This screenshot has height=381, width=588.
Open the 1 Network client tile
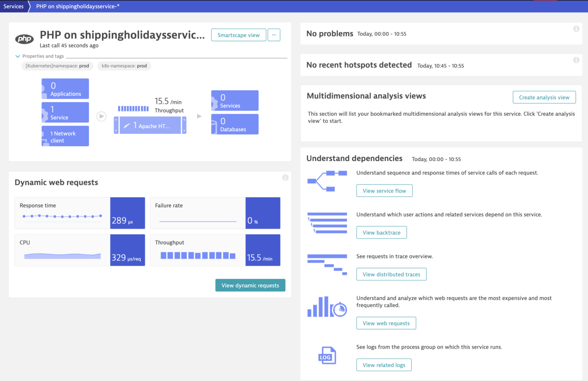click(x=65, y=136)
